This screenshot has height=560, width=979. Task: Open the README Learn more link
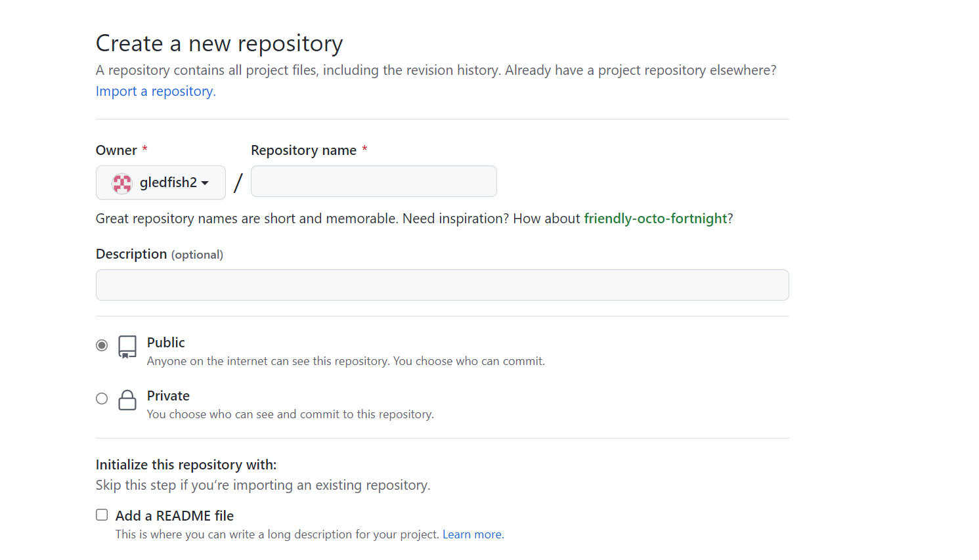473,534
